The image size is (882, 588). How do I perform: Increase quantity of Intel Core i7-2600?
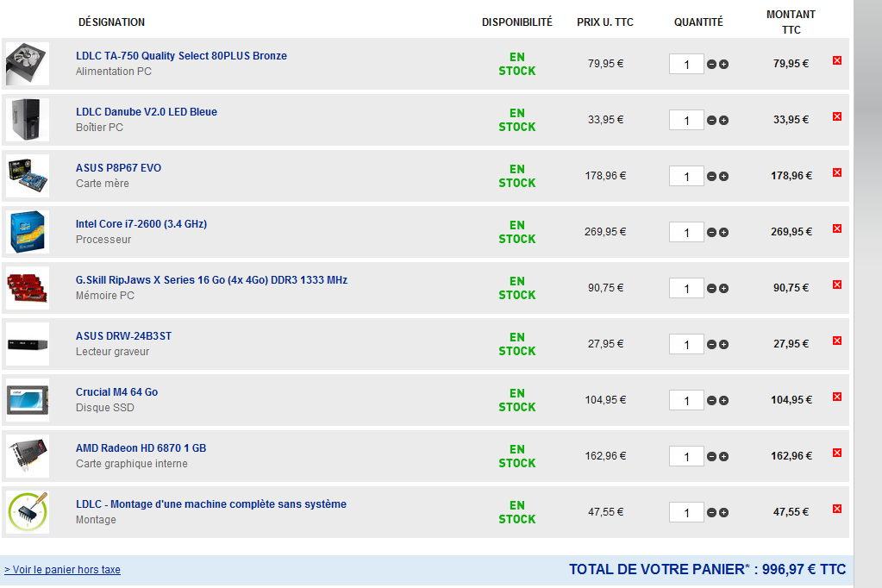pyautogui.click(x=724, y=233)
